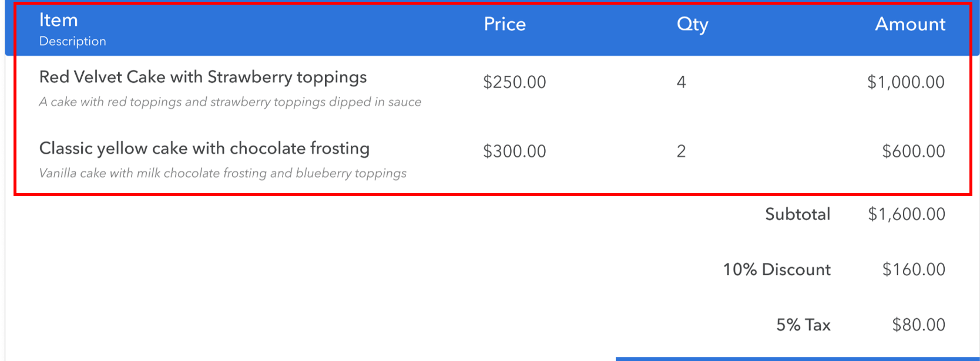The width and height of the screenshot is (980, 361).
Task: Click the $600.00 amount cell
Action: pos(914,151)
